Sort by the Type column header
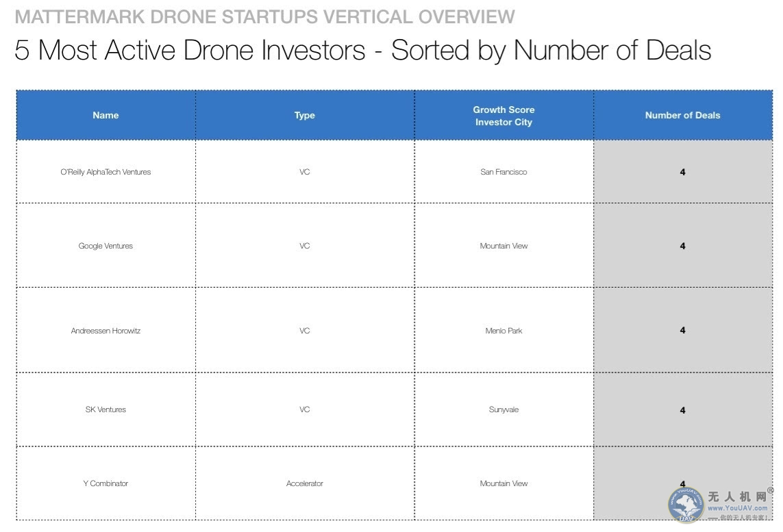Screen dimensions: 783x532 [305, 116]
